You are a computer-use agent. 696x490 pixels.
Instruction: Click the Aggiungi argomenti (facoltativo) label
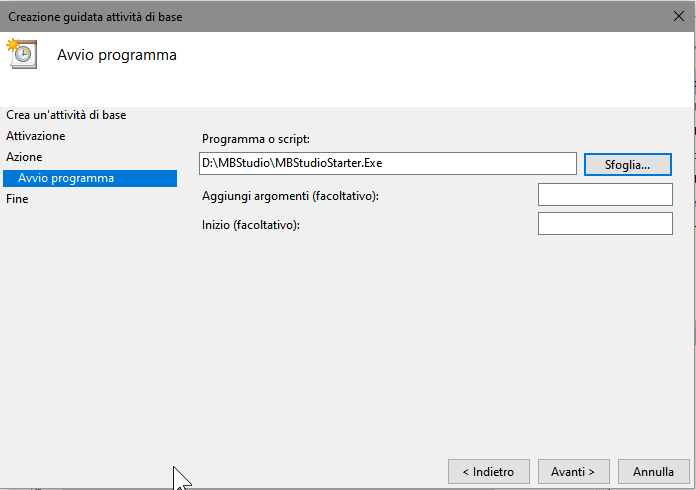pyautogui.click(x=290, y=196)
